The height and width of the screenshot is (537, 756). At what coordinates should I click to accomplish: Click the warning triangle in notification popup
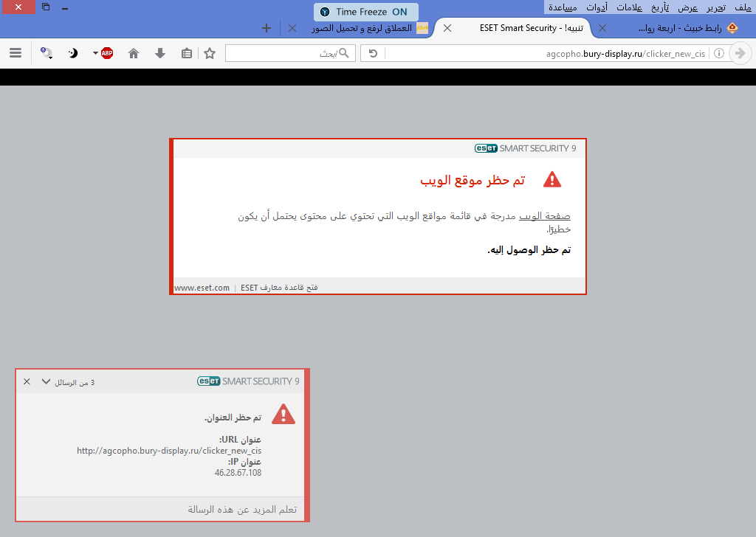[x=283, y=415]
